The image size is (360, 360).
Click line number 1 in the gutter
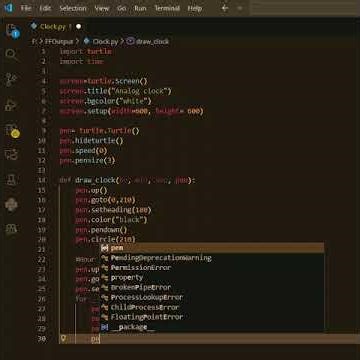pyautogui.click(x=43, y=52)
